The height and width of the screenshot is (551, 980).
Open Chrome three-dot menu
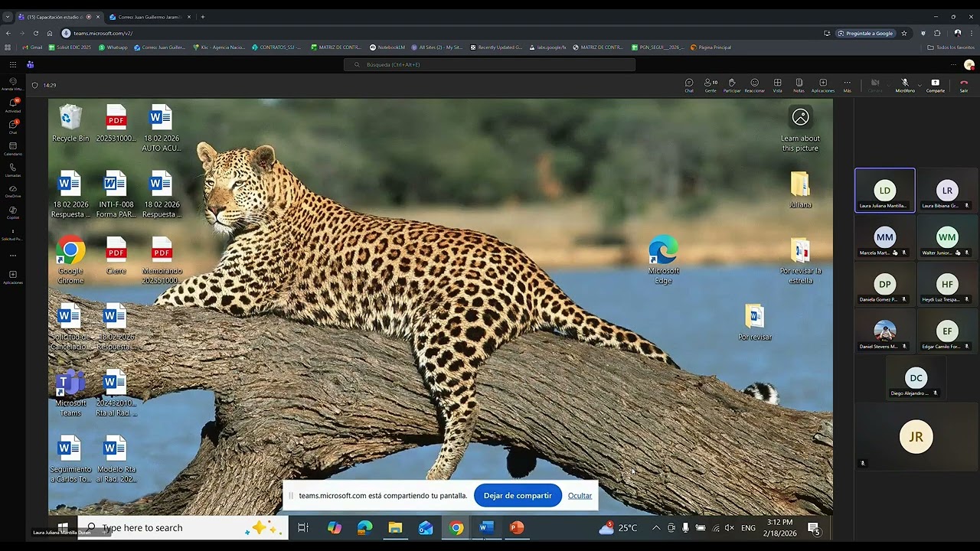972,33
